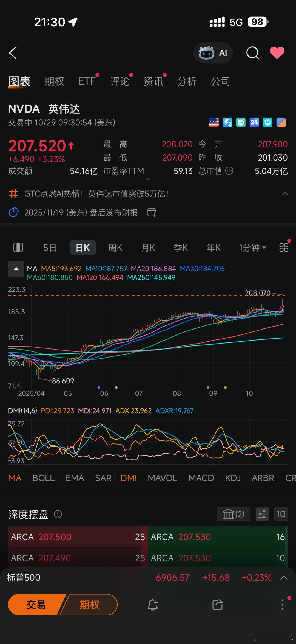Tap the hashtag topic icon
This screenshot has width=296, height=644.
click(x=13, y=194)
